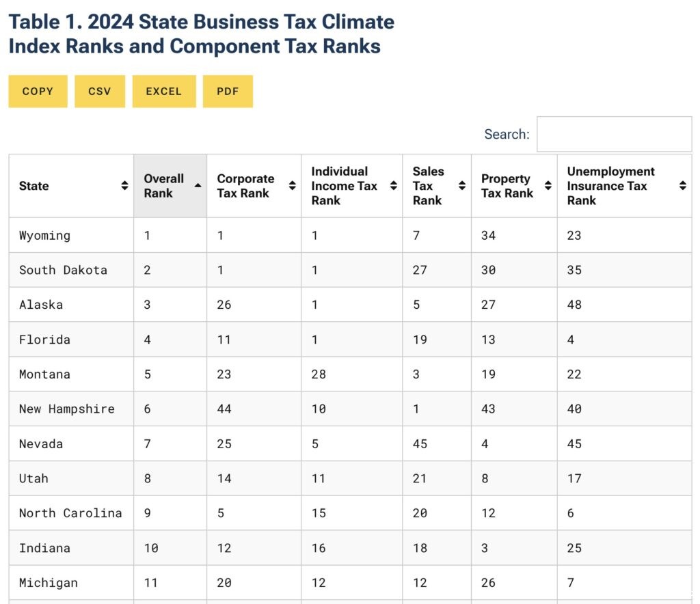Export the table as PDF

click(228, 92)
